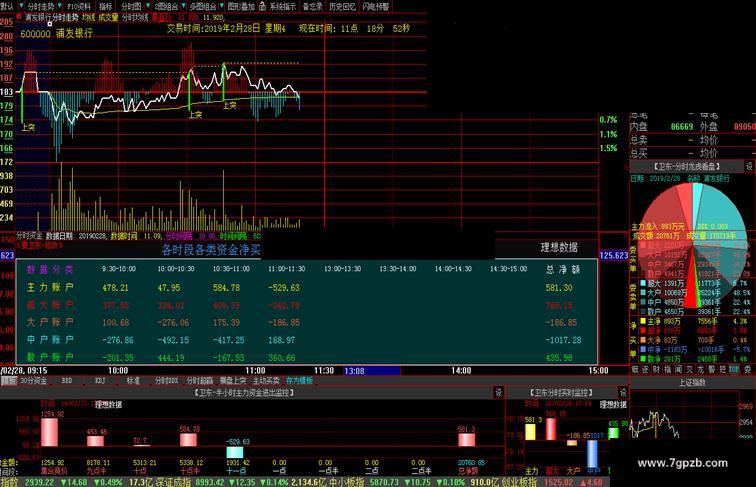This screenshot has height=487, width=756.
Task: Expand the dropdown arrow after 多图组合
Action: coord(221,6)
